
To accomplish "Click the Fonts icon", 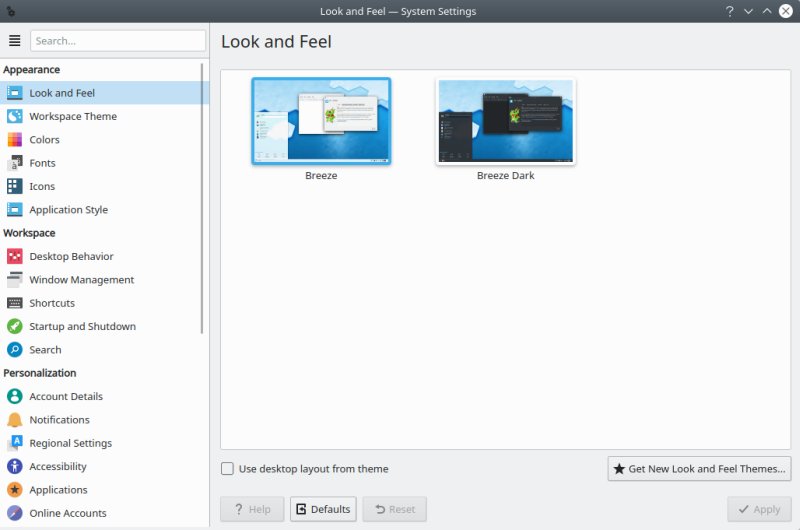I will (14, 163).
